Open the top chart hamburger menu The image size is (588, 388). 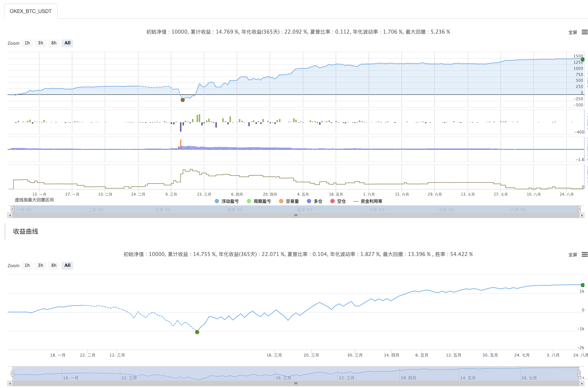point(584,32)
